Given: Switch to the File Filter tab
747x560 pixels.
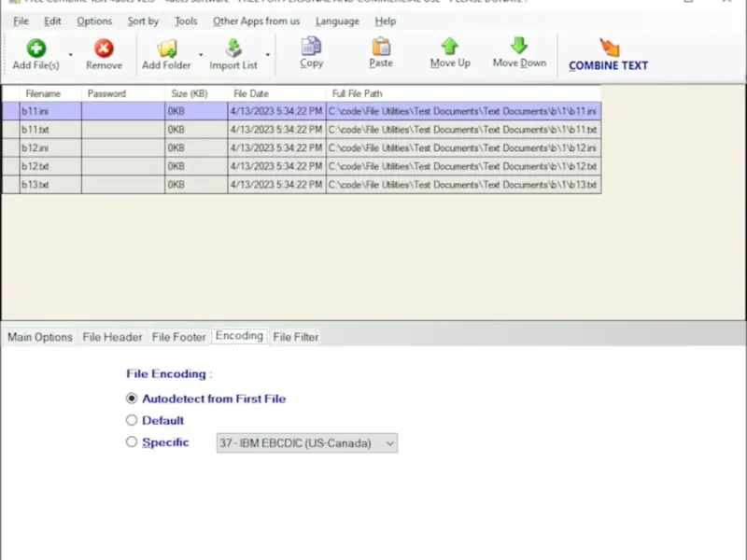Looking at the screenshot, I should tap(296, 337).
